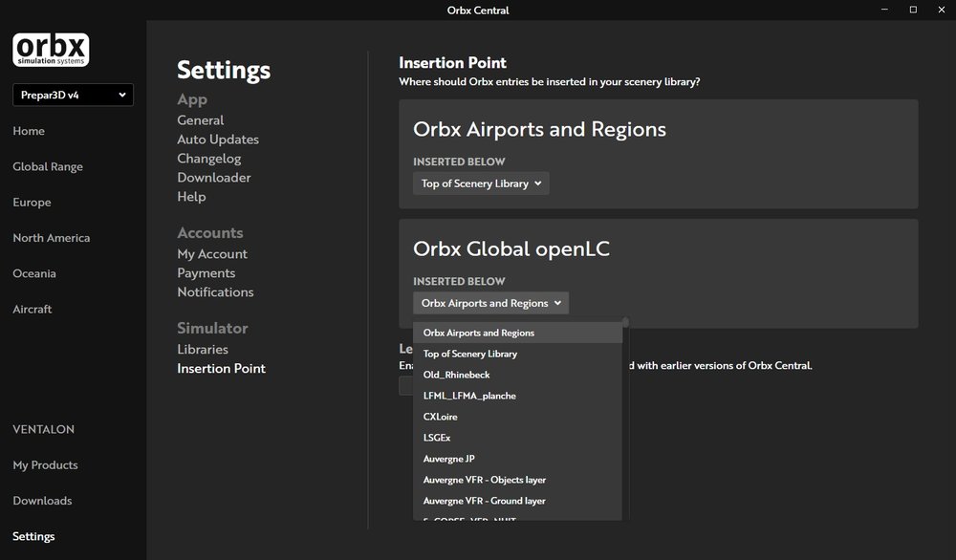Open the Changelog settings item
This screenshot has height=560, width=956.
coord(208,159)
